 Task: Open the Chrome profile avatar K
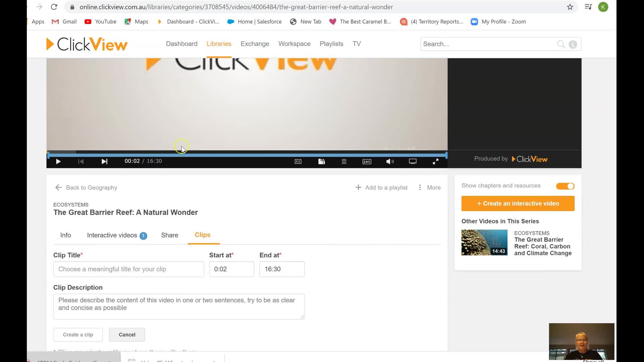coord(603,7)
